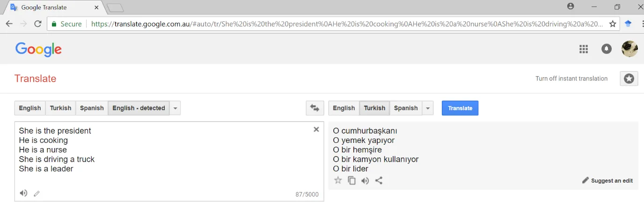Copy the translated text to the clipboard
The height and width of the screenshot is (206, 644).
[351, 180]
